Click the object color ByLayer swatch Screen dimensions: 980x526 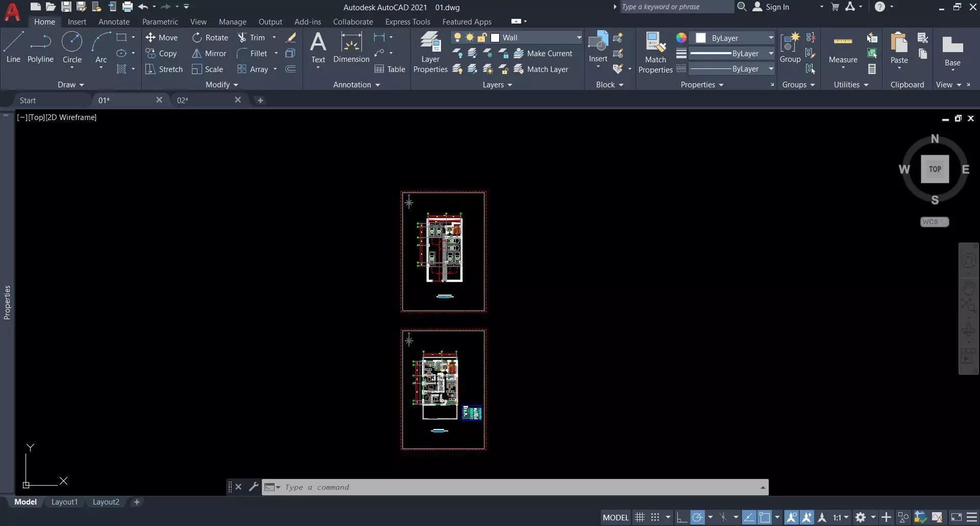pos(701,38)
